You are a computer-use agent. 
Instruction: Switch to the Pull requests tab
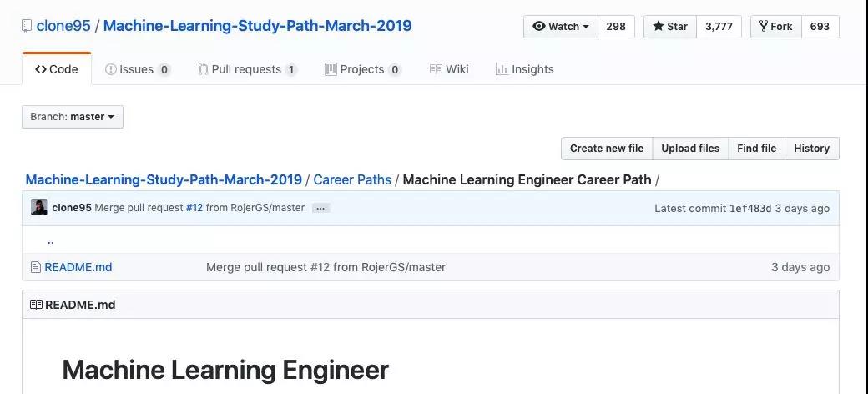coord(247,69)
